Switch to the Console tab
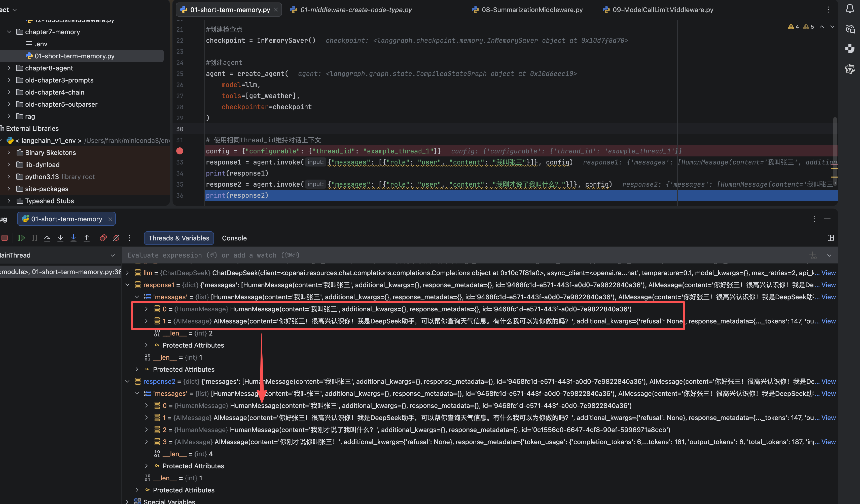The width and height of the screenshot is (860, 504). pos(234,238)
